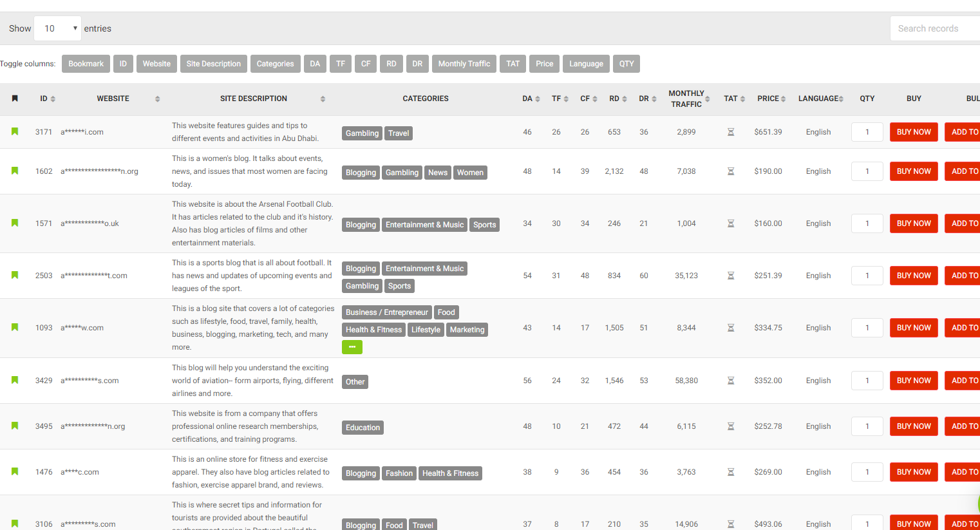Click quantity field for site ID 3171
This screenshot has width=980, height=530.
(867, 132)
